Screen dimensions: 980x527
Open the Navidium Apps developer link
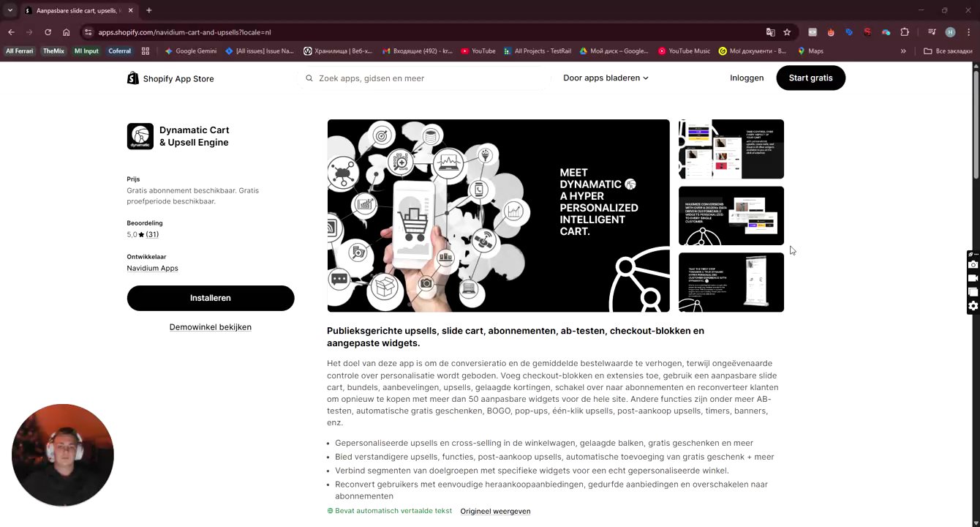click(152, 268)
